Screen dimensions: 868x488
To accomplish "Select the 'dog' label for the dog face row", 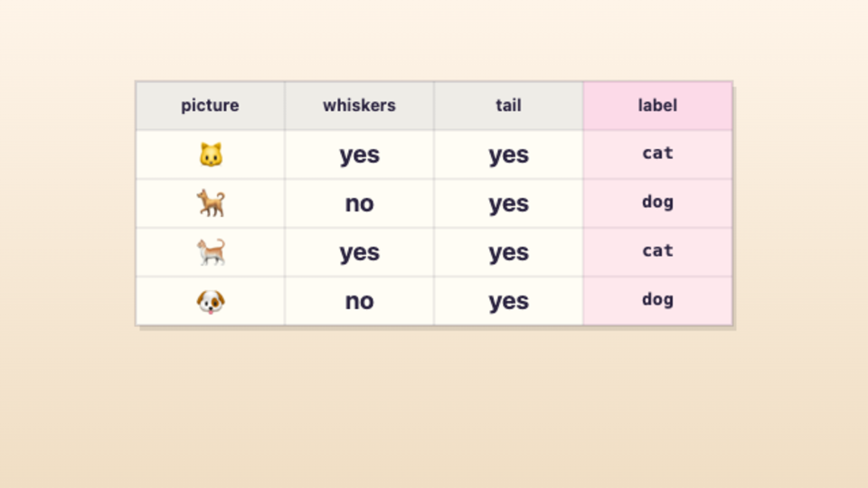I will click(x=657, y=300).
